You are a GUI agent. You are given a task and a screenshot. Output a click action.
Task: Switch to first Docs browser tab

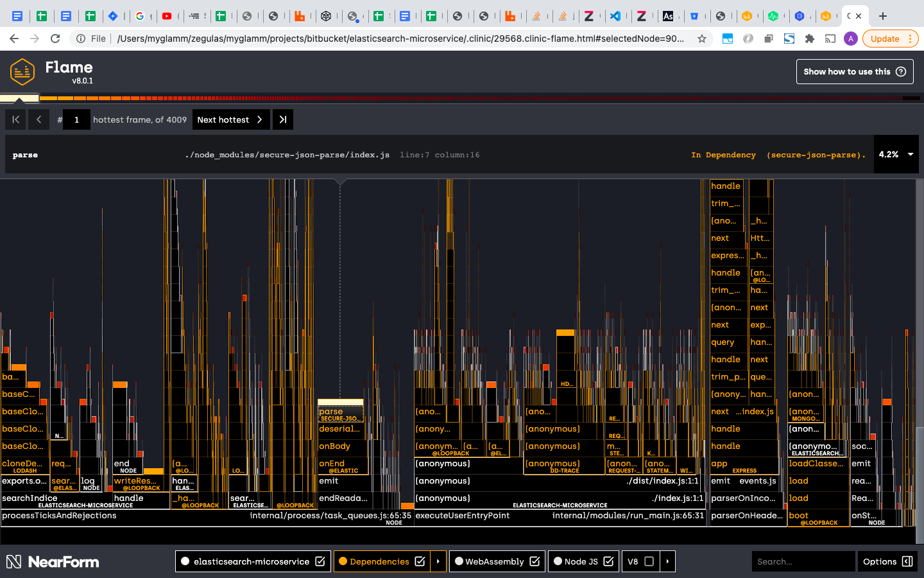(x=17, y=16)
